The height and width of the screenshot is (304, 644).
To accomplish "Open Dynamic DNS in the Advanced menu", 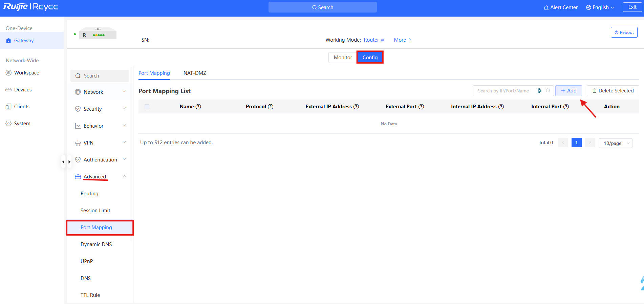I will (x=96, y=244).
